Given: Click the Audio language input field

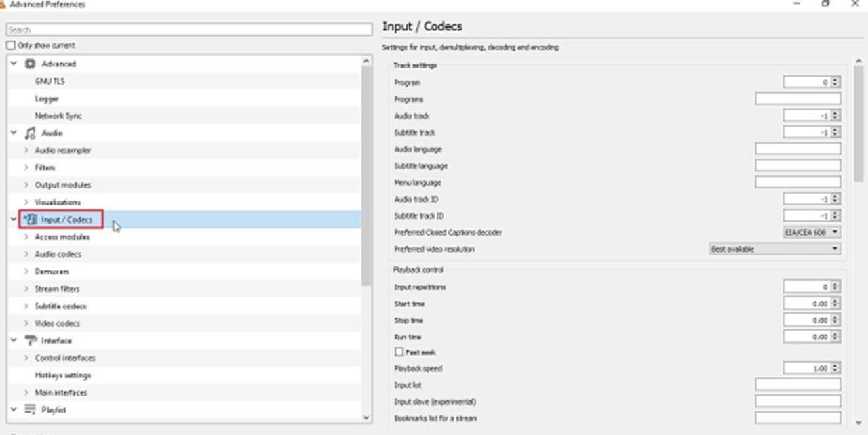Looking at the screenshot, I should click(x=797, y=149).
